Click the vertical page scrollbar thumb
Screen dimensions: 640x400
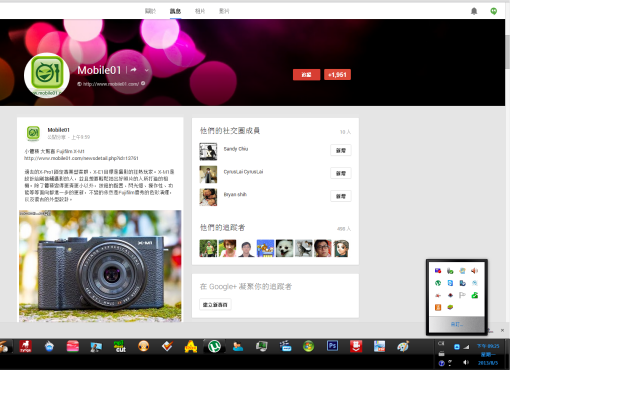[507, 51]
